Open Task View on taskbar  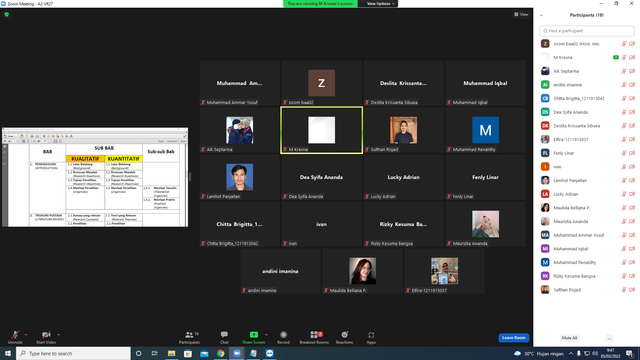(x=155, y=353)
